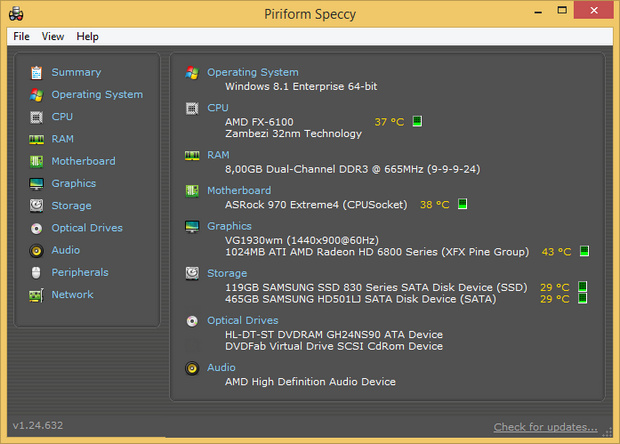This screenshot has width=620, height=444.
Task: Click version number v1.24.632
Action: 38,425
